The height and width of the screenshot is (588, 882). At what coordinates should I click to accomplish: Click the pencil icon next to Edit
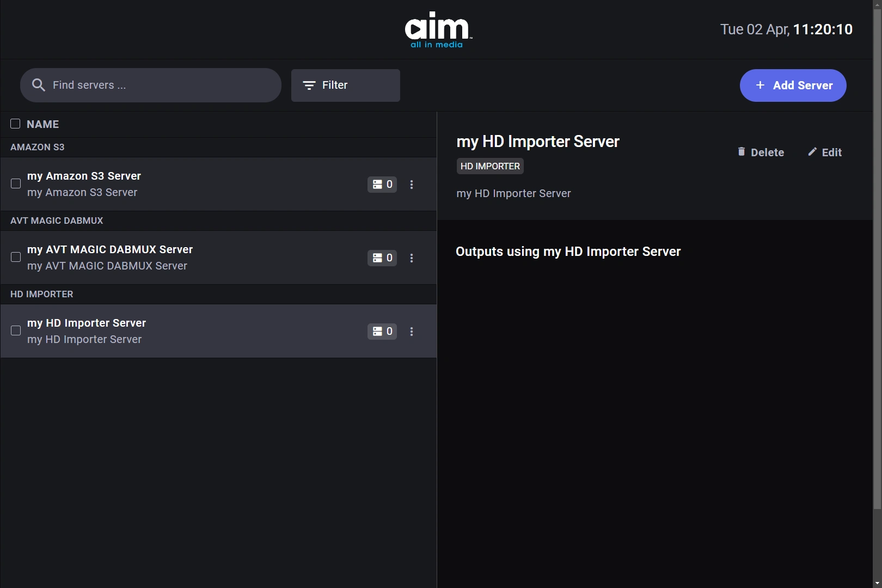[812, 152]
